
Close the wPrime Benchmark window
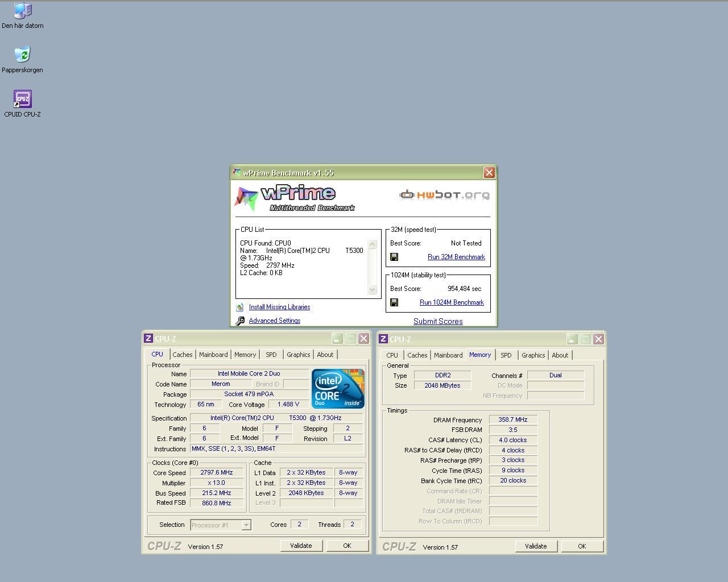(489, 172)
